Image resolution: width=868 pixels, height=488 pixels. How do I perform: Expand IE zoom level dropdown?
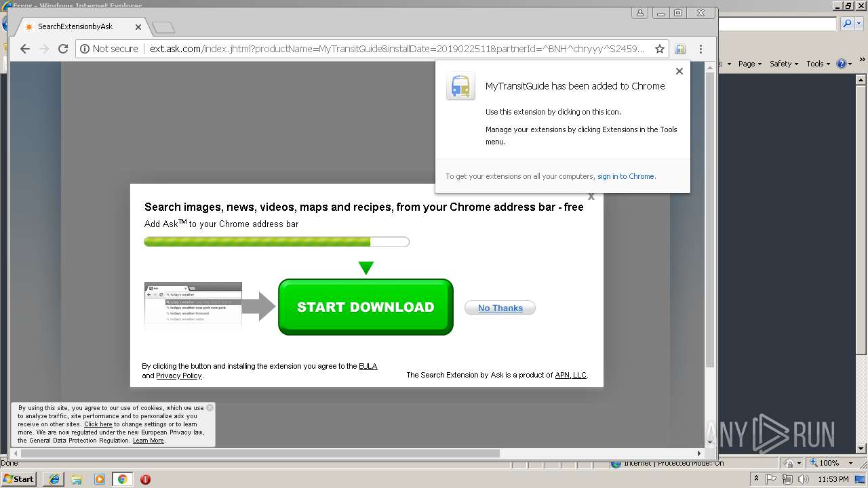point(850,463)
